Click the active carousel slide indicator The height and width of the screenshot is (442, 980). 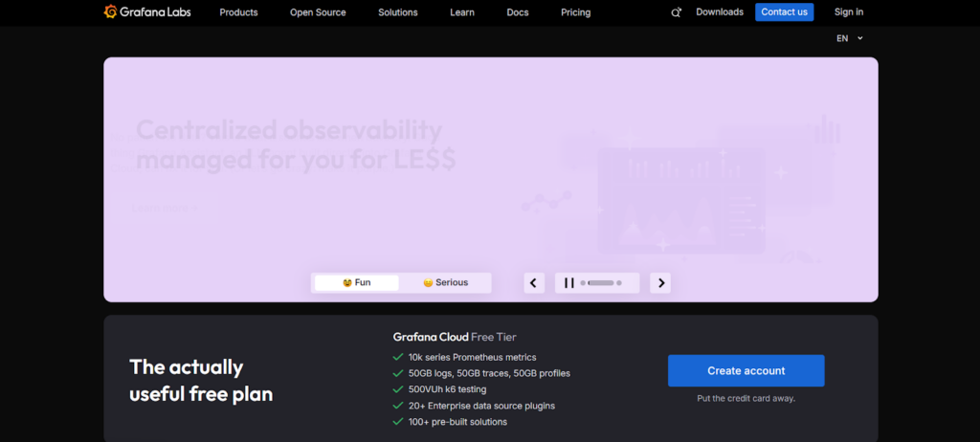click(600, 283)
